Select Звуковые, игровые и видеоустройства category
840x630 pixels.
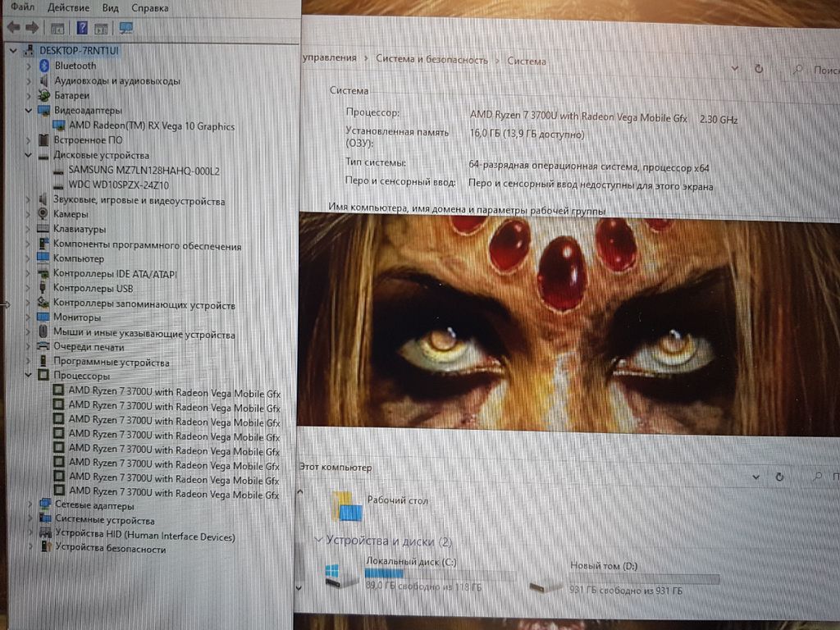139,201
